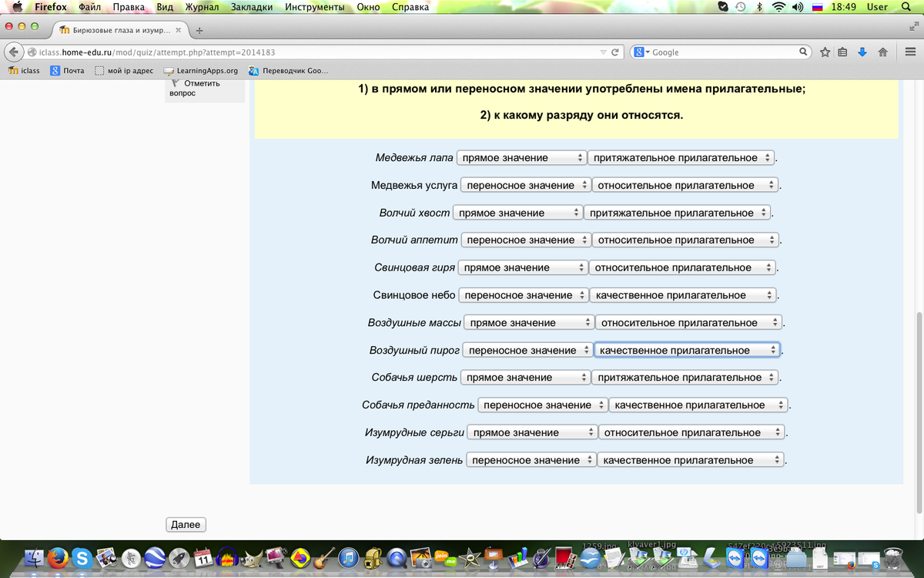Open a new tab with plus button
Viewport: 924px width, 578px height.
pyautogui.click(x=199, y=31)
